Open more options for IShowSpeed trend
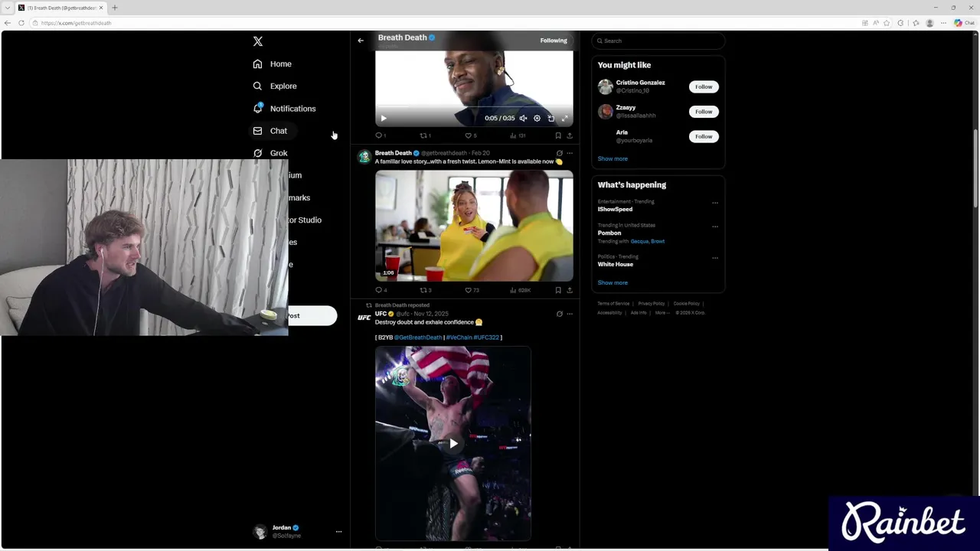The height and width of the screenshot is (551, 980). (715, 203)
